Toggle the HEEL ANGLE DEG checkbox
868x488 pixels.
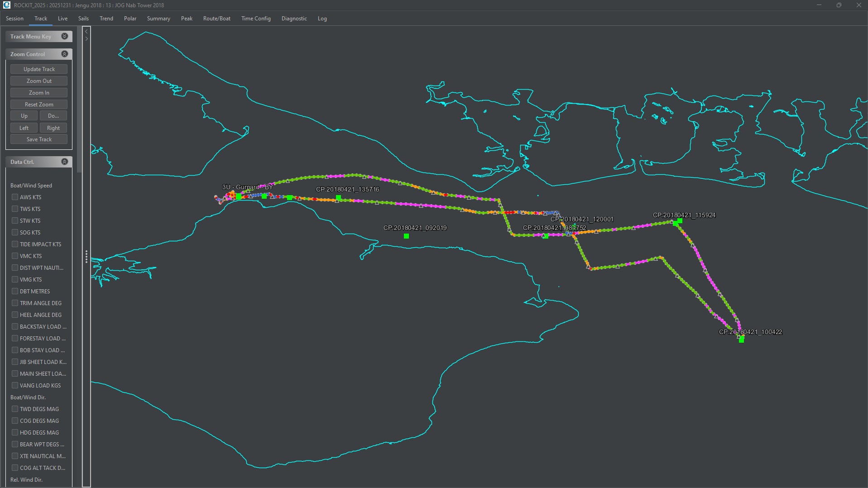pyautogui.click(x=15, y=315)
